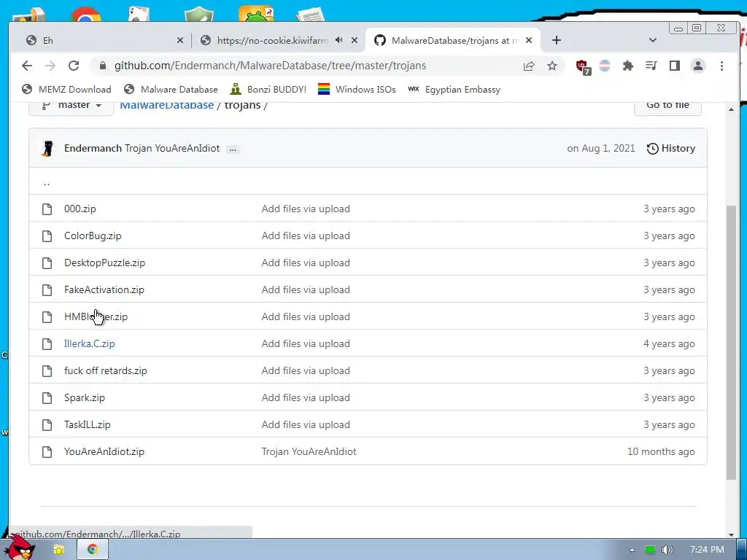Open ColorBug.zip
The width and height of the screenshot is (747, 560).
[x=93, y=236]
